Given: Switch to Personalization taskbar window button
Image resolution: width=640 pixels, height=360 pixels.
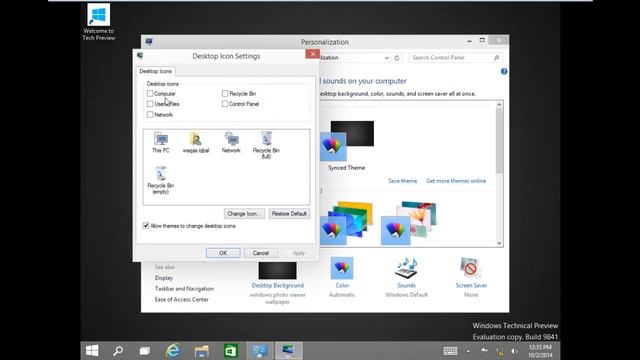Looking at the screenshot, I should click(289, 351).
